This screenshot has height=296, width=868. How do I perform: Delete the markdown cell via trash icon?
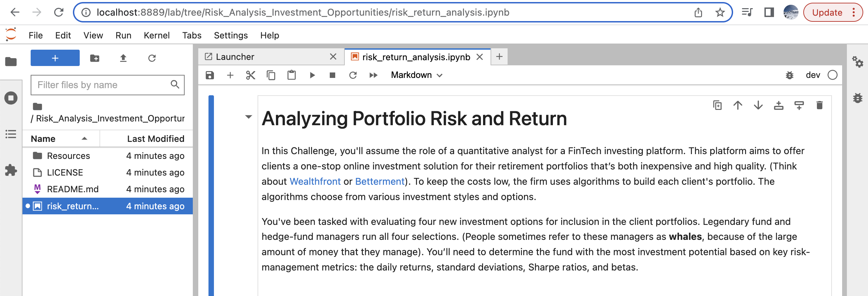coord(819,105)
